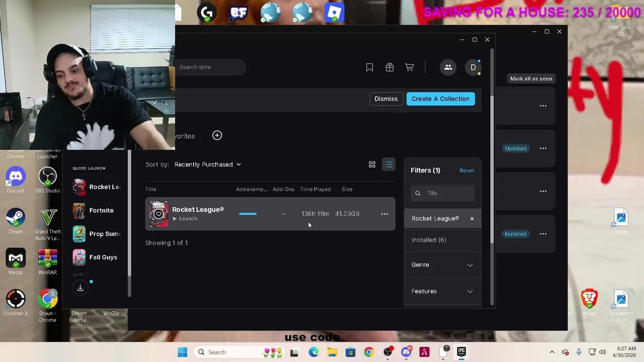Open Crosshair X desktop shortcut
Viewport: 644px width, 362px height.
16,303
